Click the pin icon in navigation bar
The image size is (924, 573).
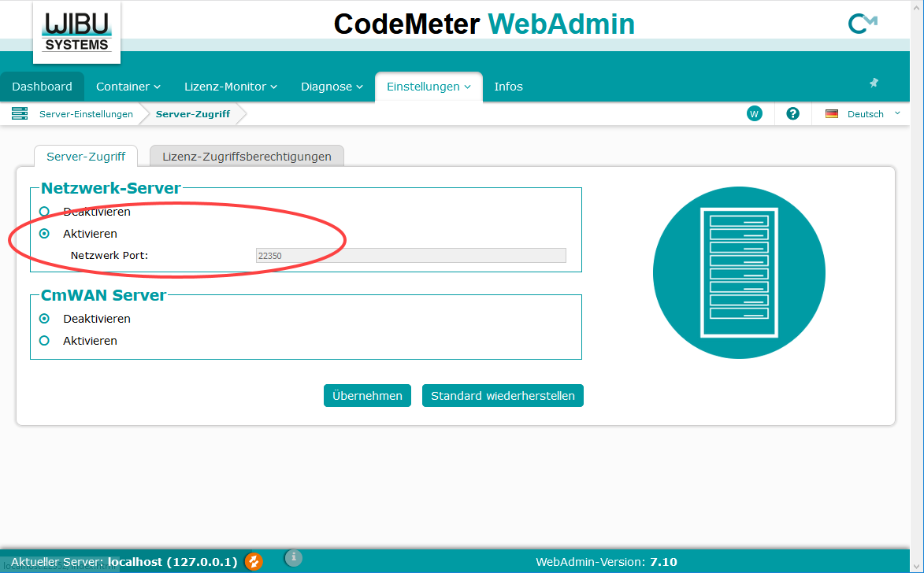pos(874,83)
